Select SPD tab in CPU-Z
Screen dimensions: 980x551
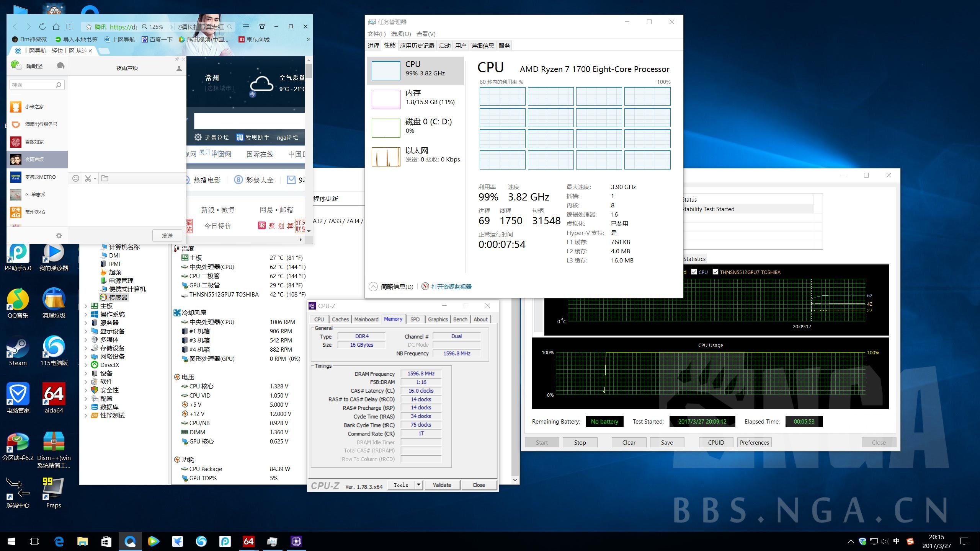(415, 320)
